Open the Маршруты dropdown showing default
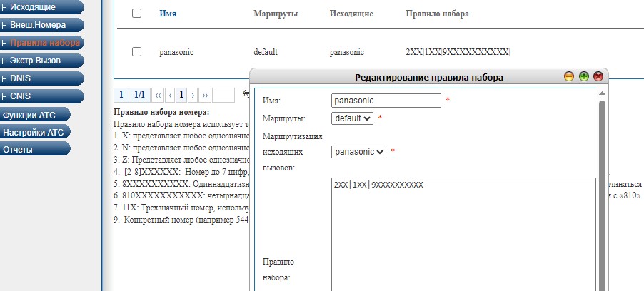This screenshot has height=291, width=644. [353, 118]
